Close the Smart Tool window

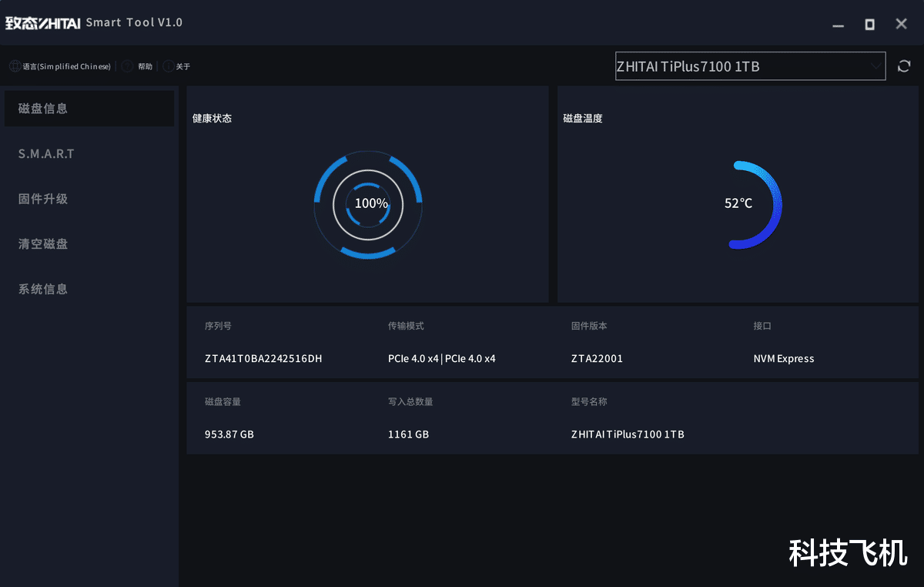coord(901,24)
